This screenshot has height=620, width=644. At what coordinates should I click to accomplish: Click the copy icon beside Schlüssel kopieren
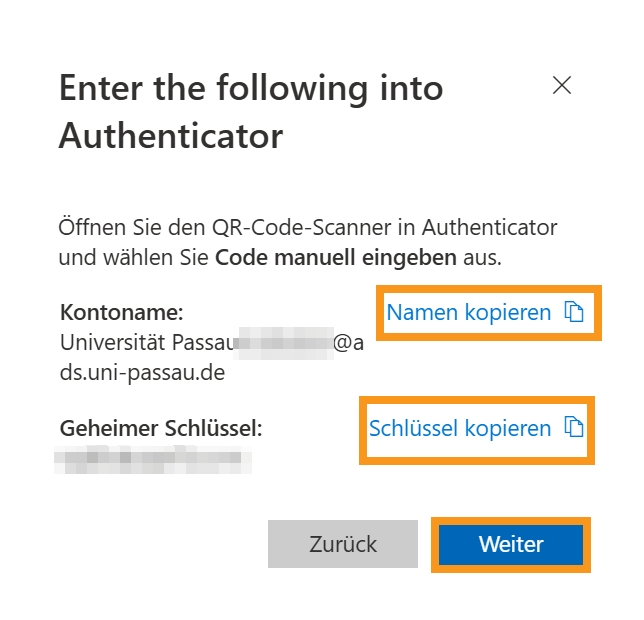(x=574, y=428)
